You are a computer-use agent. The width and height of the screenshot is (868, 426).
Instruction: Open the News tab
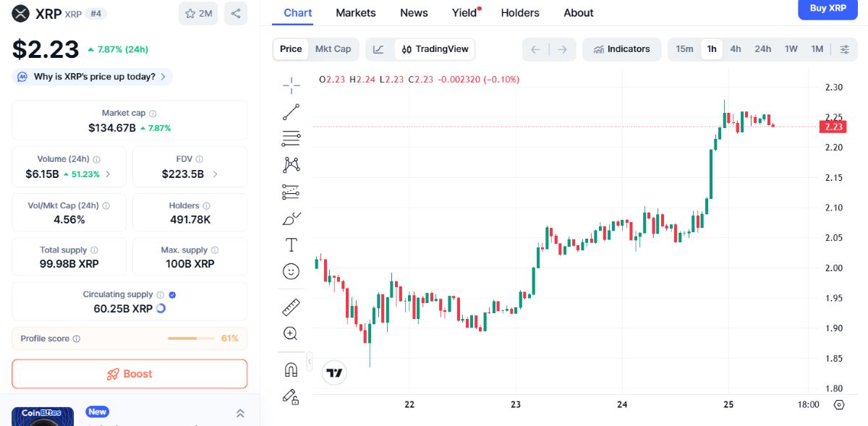[x=414, y=13]
